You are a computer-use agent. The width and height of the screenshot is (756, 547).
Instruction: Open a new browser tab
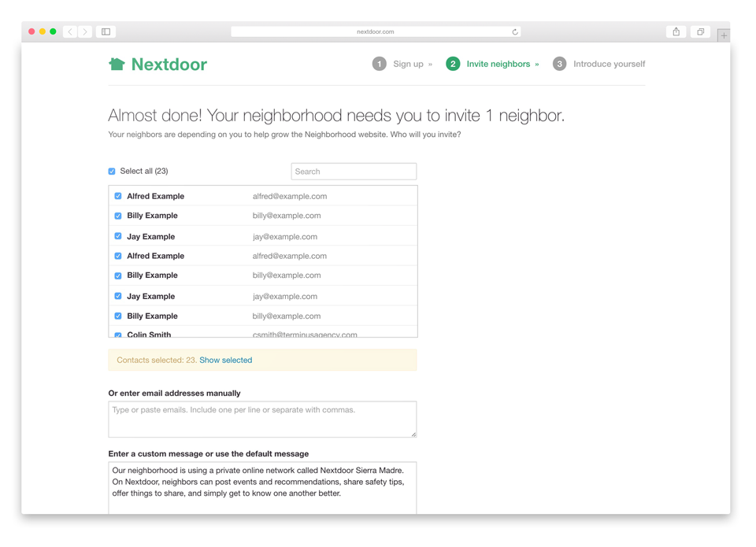tap(724, 35)
